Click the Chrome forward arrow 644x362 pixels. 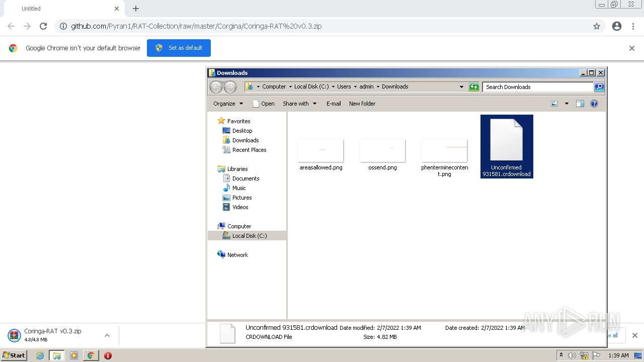tap(27, 26)
